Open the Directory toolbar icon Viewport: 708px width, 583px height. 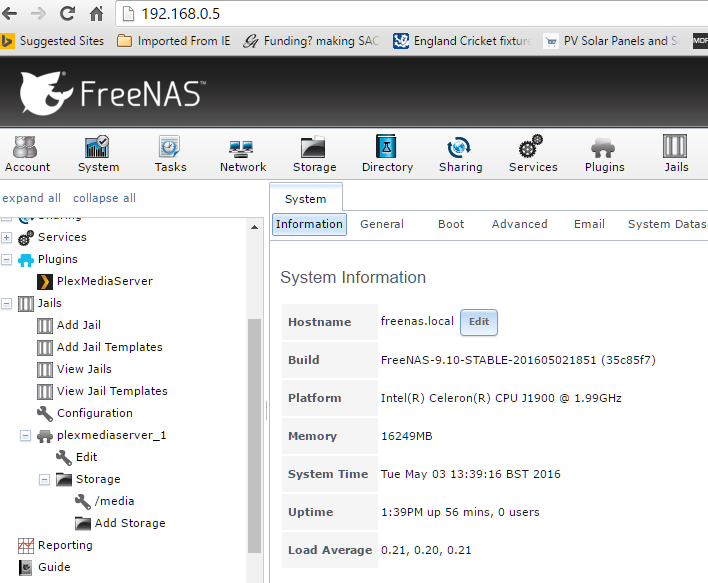click(x=387, y=154)
